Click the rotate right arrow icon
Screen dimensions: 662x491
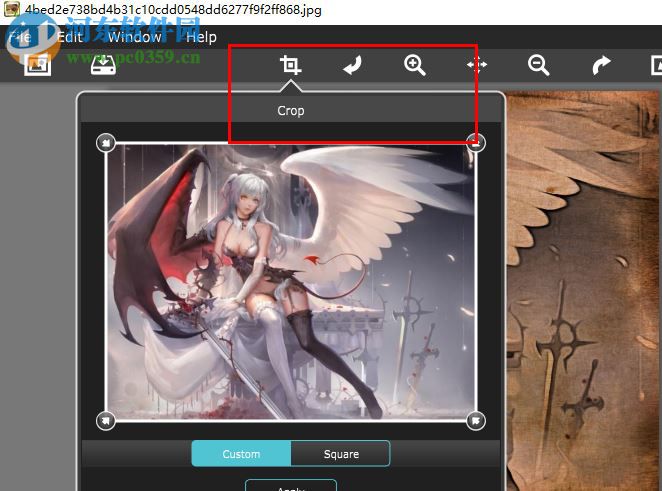(x=601, y=65)
